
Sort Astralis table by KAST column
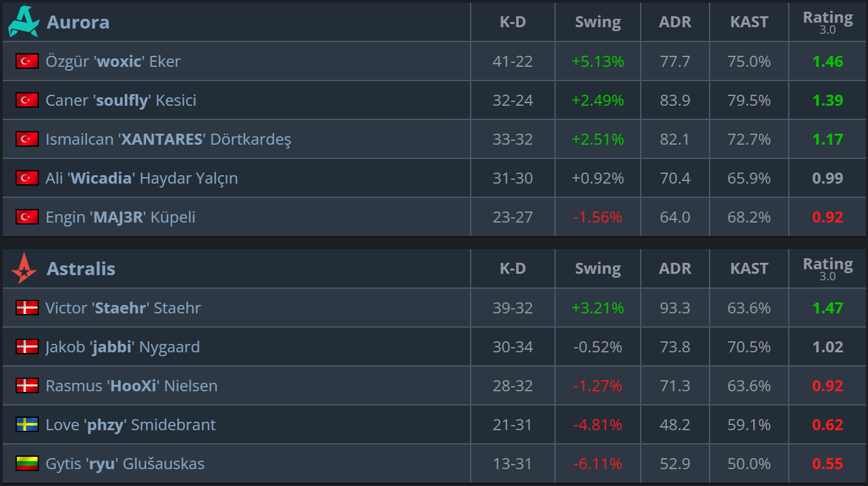(749, 269)
